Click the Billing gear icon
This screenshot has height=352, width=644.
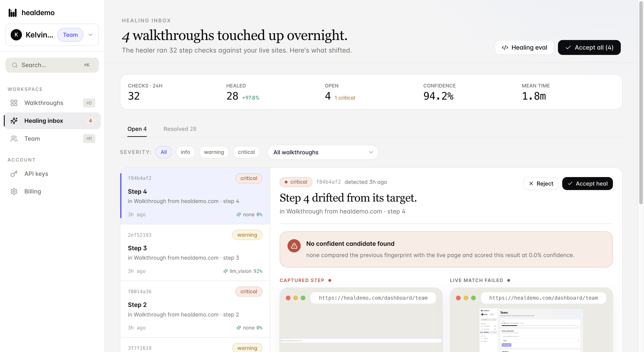tap(14, 191)
